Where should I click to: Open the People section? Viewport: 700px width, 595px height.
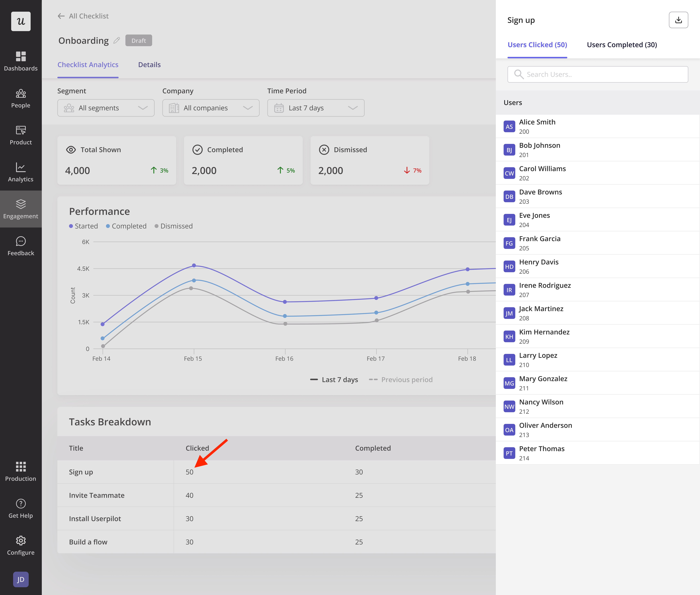coord(21,98)
